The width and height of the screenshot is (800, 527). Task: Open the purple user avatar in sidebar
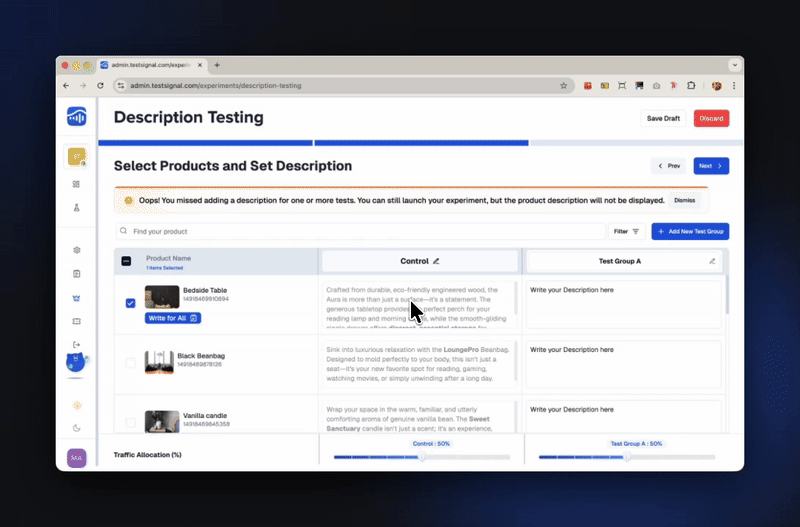(x=77, y=458)
